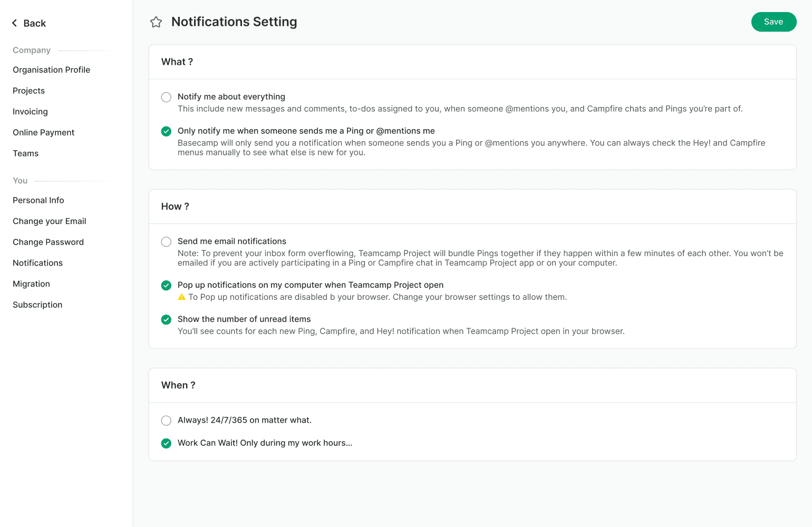Open Personal Info page
The width and height of the screenshot is (812, 527).
click(38, 200)
